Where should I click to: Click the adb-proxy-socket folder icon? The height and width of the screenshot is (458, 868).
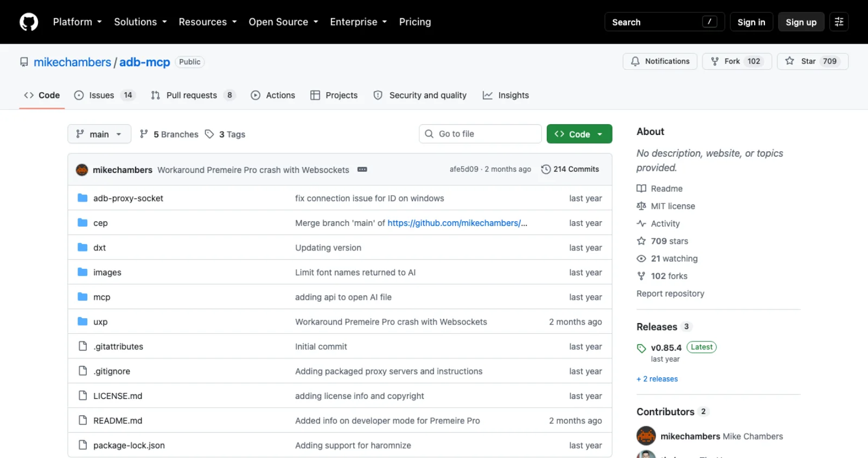coord(82,198)
